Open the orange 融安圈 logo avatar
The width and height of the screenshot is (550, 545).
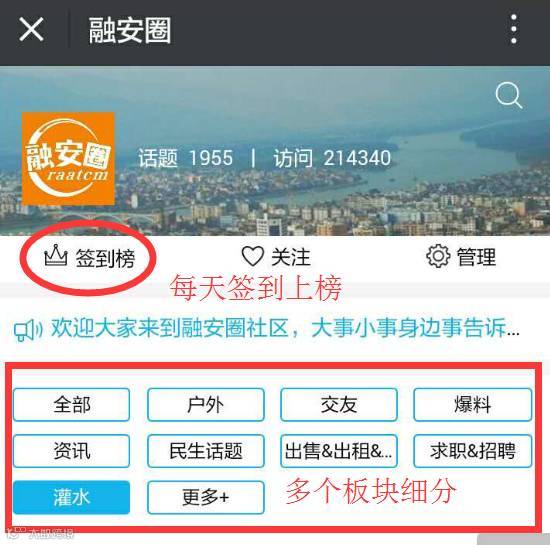click(68, 159)
